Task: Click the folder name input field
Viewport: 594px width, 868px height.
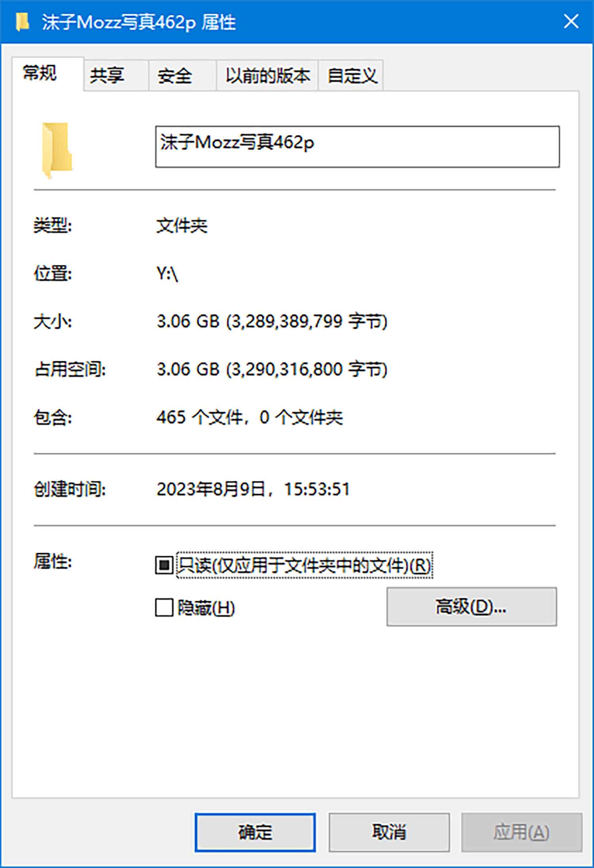Action: click(357, 147)
